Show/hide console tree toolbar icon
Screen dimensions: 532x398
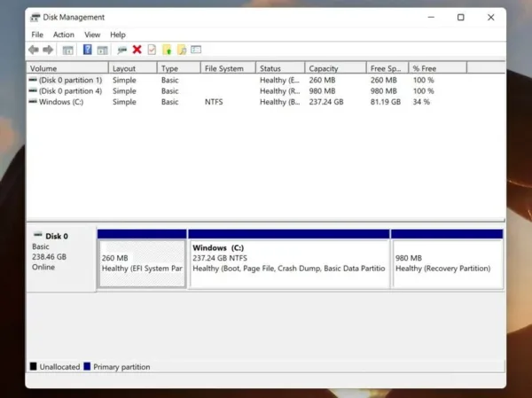tap(68, 51)
